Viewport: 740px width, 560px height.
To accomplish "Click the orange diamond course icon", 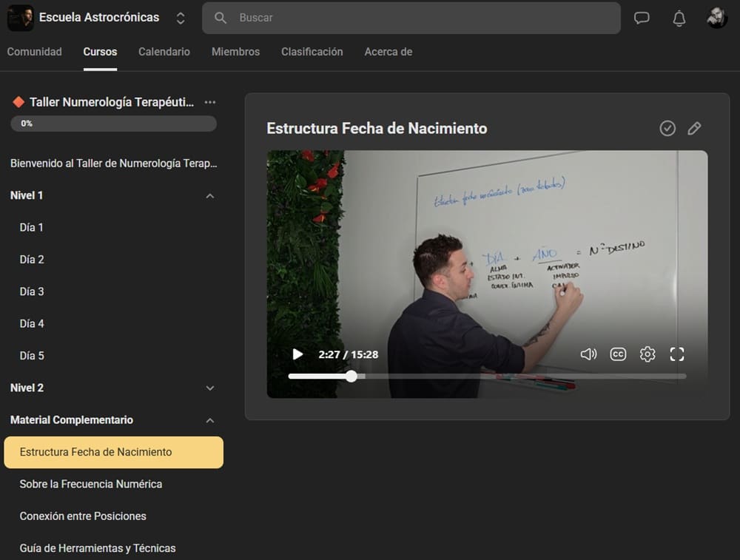I will tap(19, 102).
